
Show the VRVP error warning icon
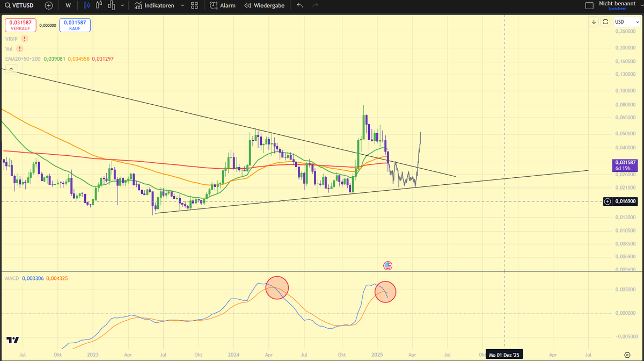[x=25, y=39]
